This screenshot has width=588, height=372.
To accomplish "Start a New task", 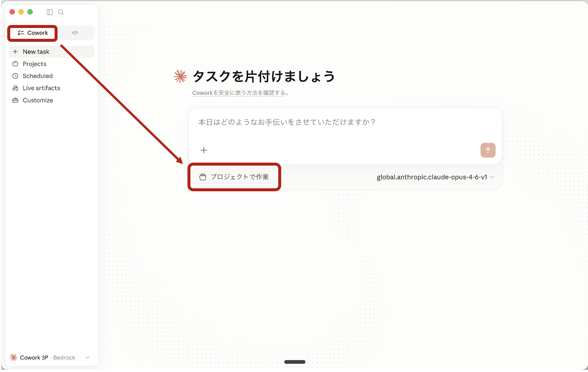I will [x=51, y=52].
